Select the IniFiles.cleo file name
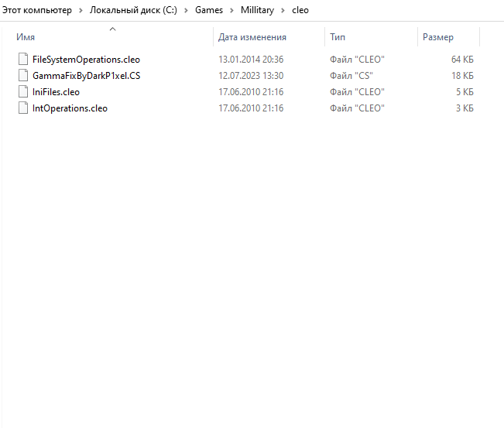Viewport: 504px width, 428px height. (x=56, y=92)
